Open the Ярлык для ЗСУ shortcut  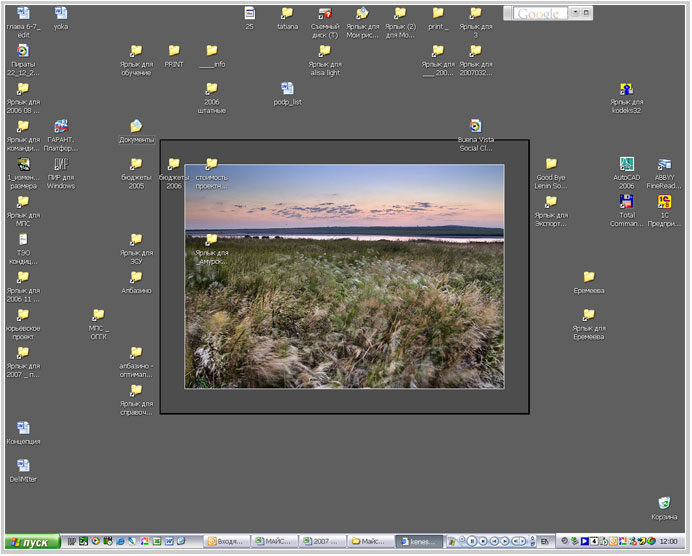136,248
